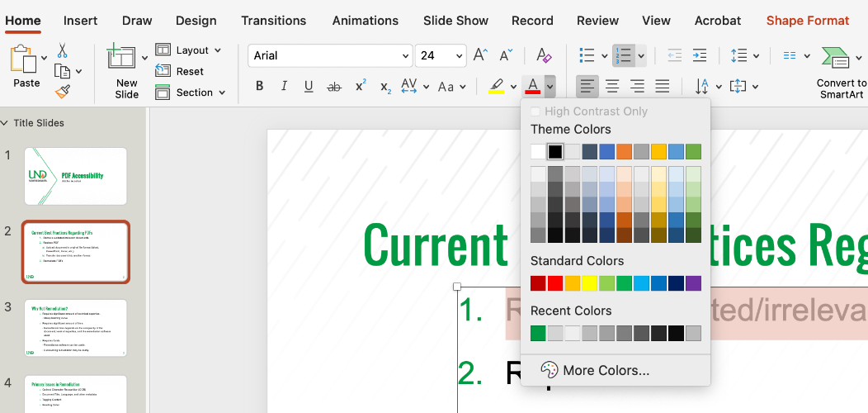Open the Change Case Aa dropdown
868x413 pixels.
pos(452,87)
